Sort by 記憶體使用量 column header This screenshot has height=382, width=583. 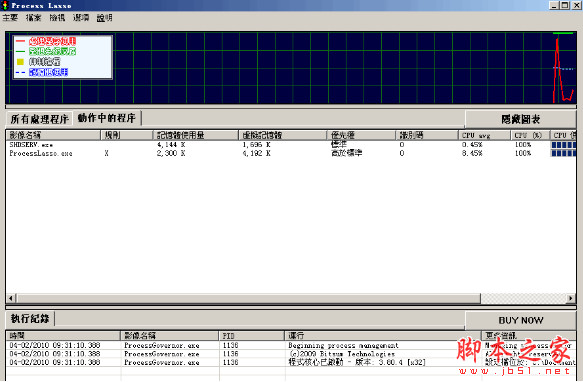tap(195, 135)
